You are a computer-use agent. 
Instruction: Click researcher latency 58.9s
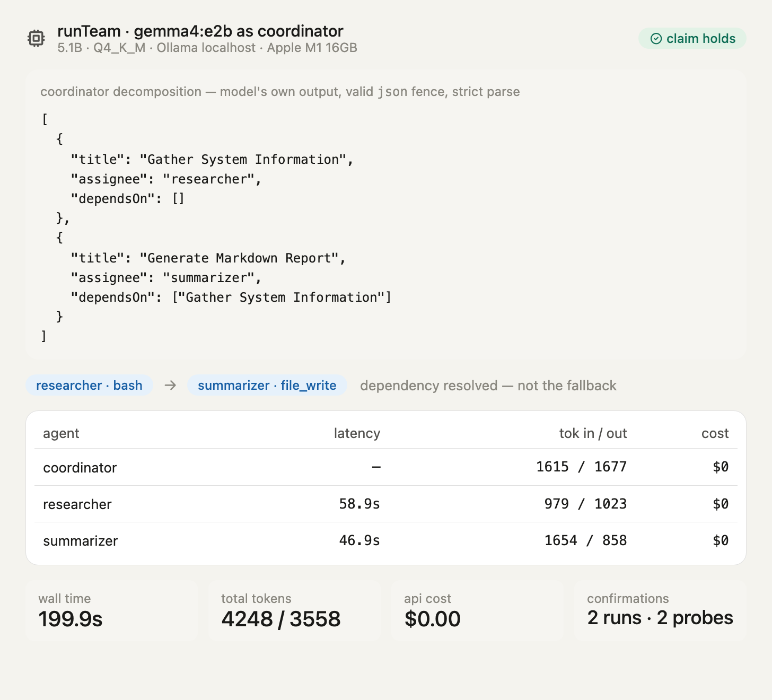click(359, 504)
